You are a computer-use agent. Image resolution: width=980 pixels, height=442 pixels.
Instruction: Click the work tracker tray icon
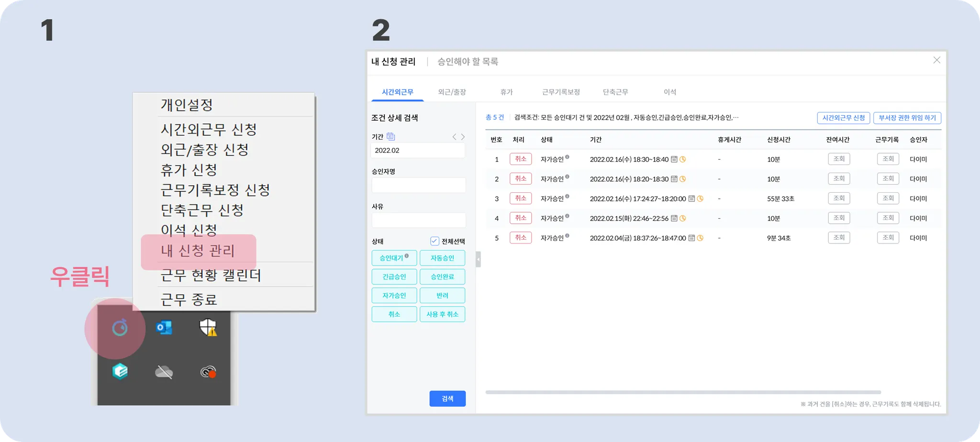tap(120, 328)
